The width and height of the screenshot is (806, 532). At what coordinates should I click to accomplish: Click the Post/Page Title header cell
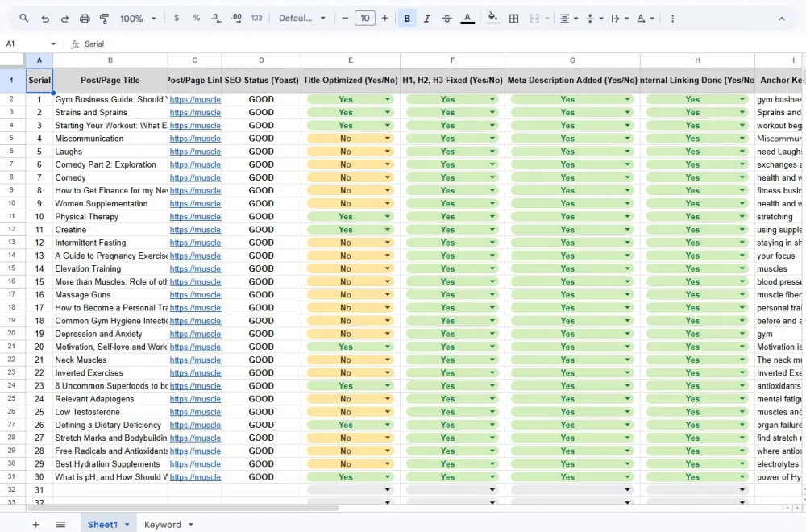[x=110, y=80]
